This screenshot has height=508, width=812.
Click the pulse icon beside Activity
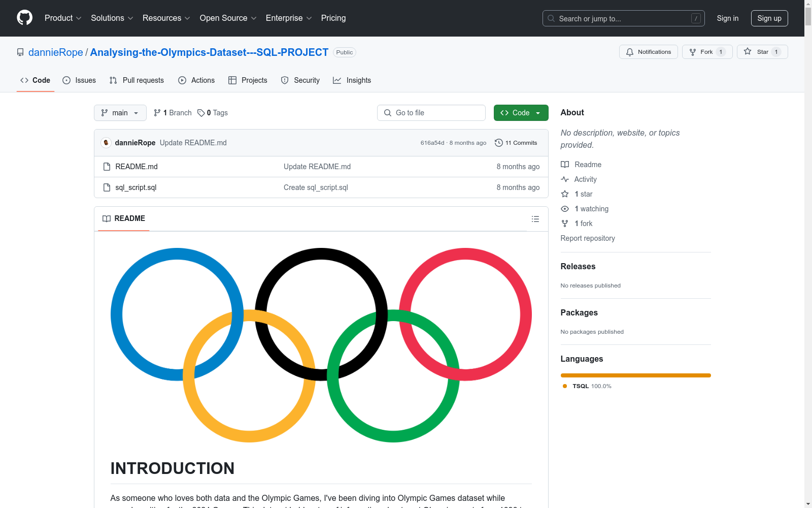pyautogui.click(x=565, y=179)
